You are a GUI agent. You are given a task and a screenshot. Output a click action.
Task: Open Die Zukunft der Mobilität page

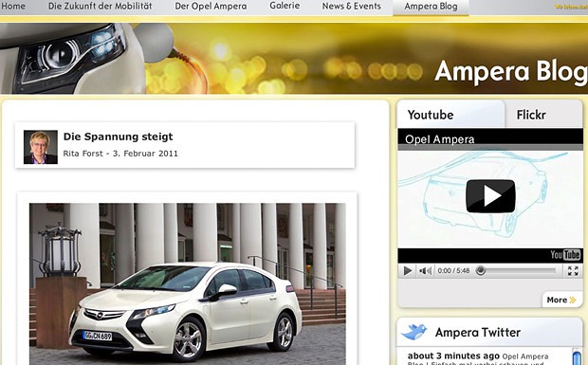click(x=101, y=7)
